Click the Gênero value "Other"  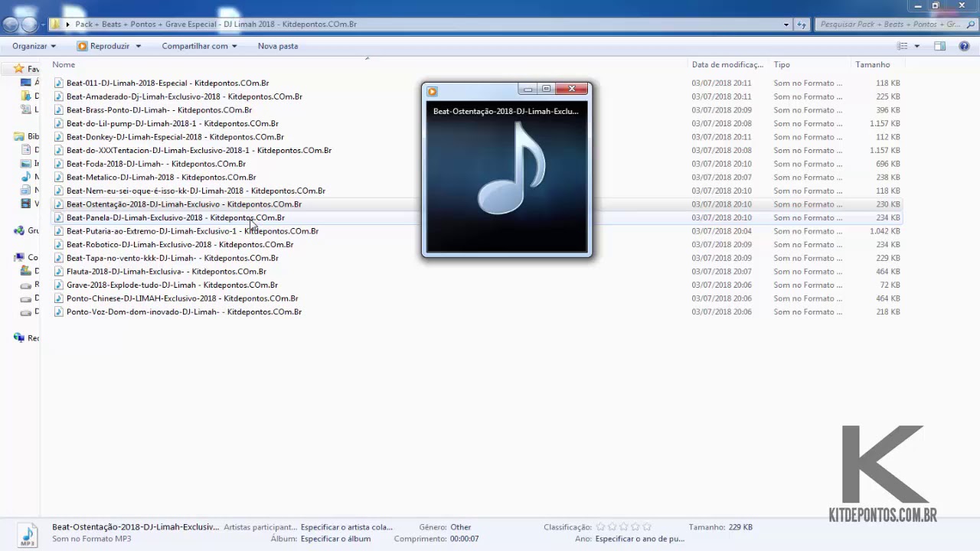(461, 527)
